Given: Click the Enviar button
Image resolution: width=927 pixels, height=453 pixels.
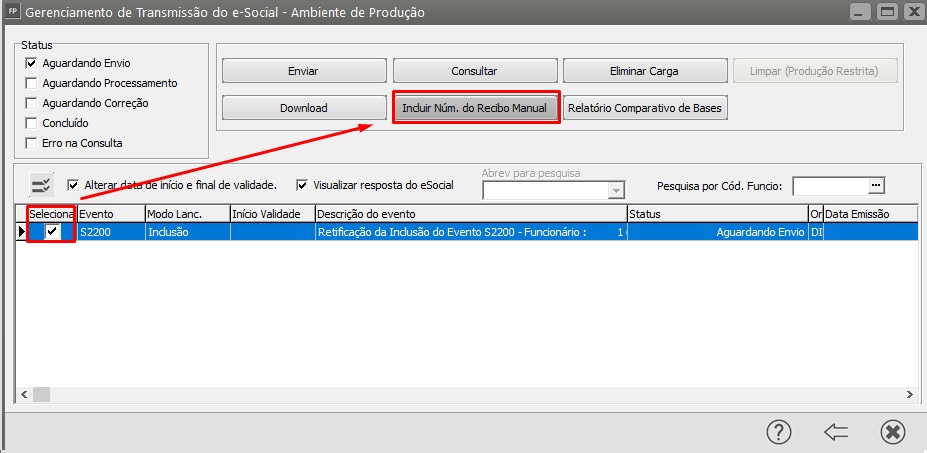Looking at the screenshot, I should (x=303, y=71).
